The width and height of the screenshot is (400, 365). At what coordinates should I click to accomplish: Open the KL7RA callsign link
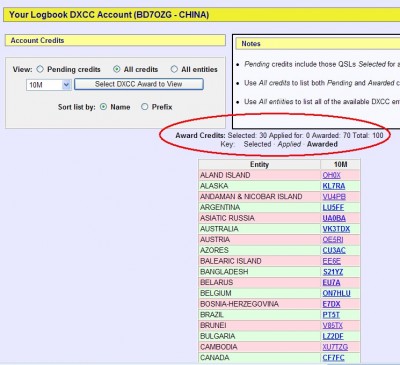[x=334, y=186]
